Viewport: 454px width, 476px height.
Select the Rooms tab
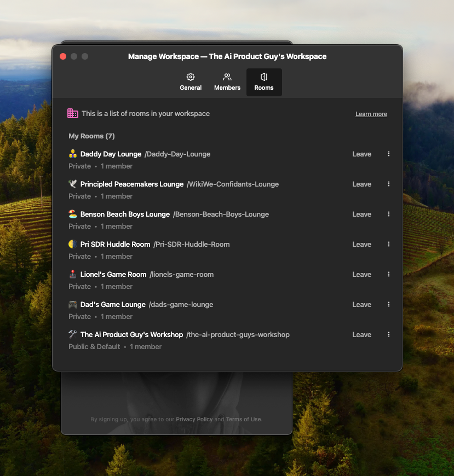(264, 82)
